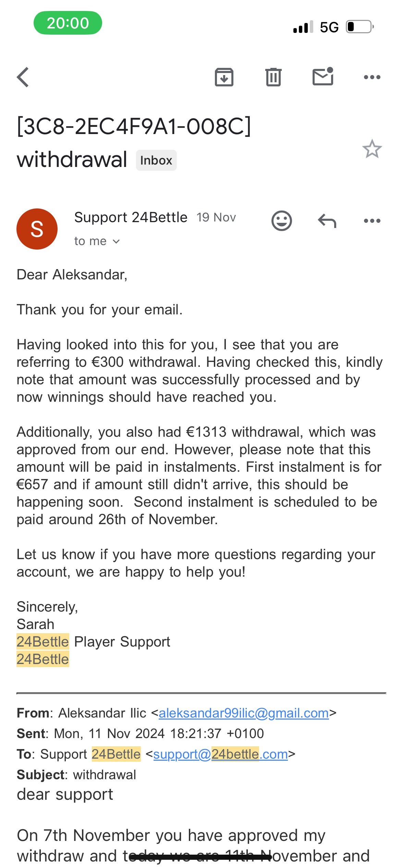Screen dimensions: 401x868
Task: Tap the email subject heading
Action: pyautogui.click(x=134, y=143)
